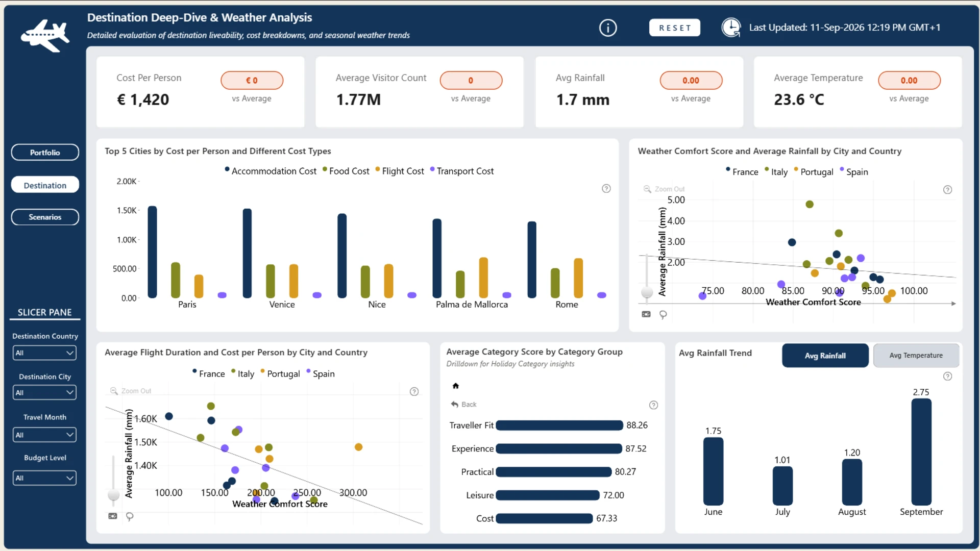Open help icon on Category Score chart
The height and width of the screenshot is (551, 980).
pyautogui.click(x=653, y=405)
